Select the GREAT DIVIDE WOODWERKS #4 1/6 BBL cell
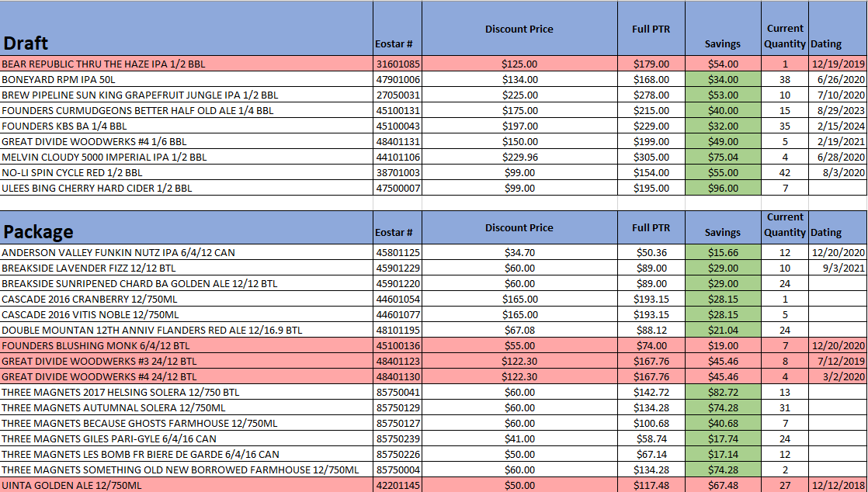The image size is (868, 492). (186, 141)
